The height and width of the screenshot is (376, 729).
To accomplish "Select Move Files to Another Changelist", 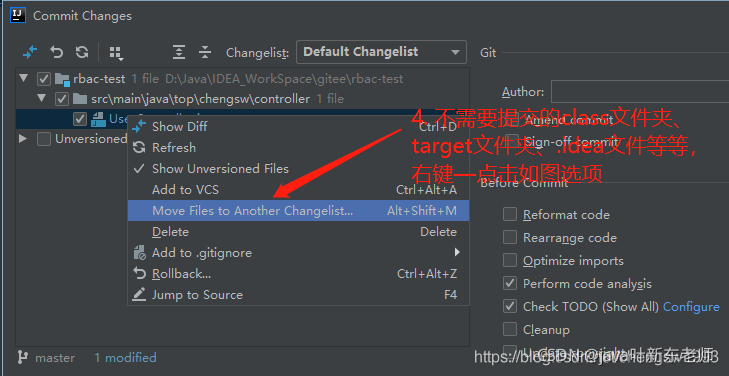I will pos(298,211).
